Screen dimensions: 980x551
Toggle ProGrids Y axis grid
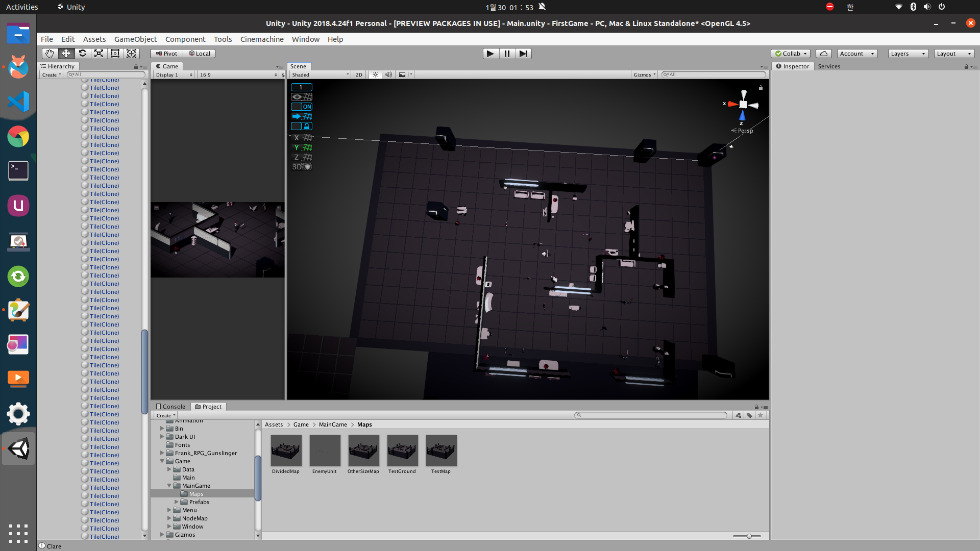(x=302, y=147)
